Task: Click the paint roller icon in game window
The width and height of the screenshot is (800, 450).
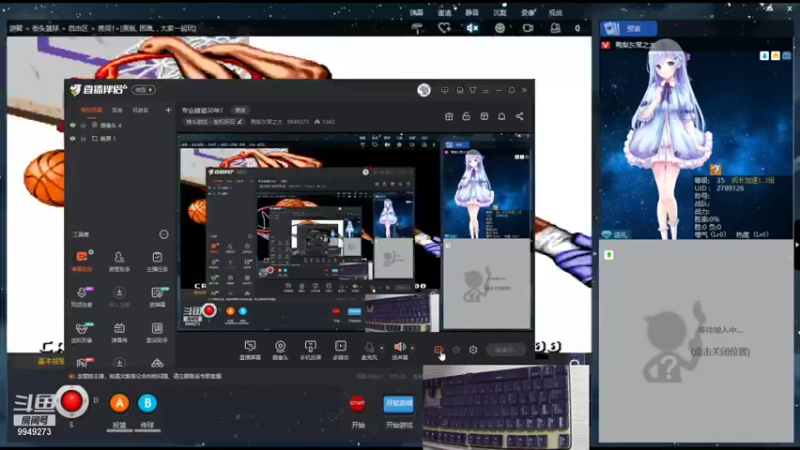Action: 417,29
